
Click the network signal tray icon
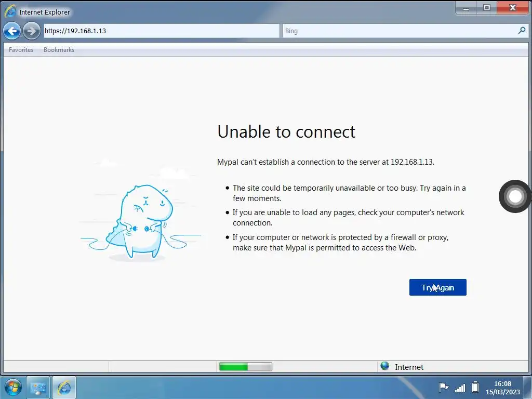(x=460, y=387)
